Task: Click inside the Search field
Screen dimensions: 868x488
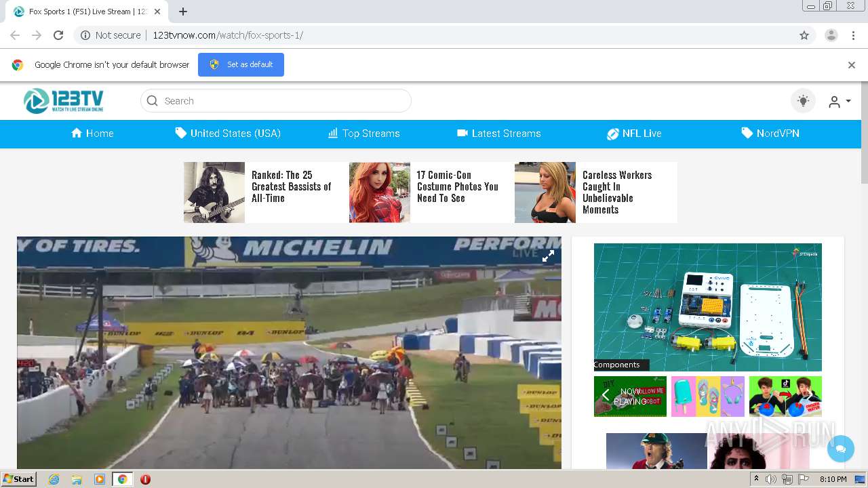Action: tap(276, 101)
